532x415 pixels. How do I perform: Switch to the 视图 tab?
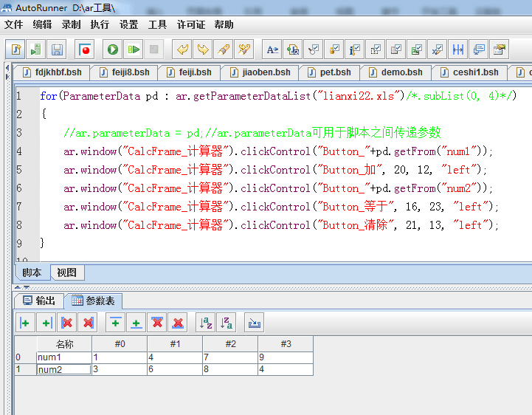(66, 272)
